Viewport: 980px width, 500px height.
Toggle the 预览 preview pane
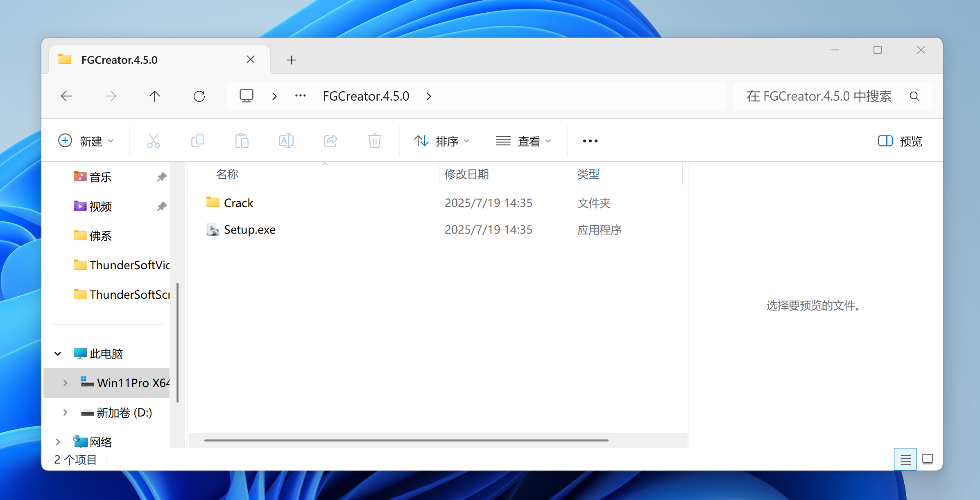click(x=900, y=141)
